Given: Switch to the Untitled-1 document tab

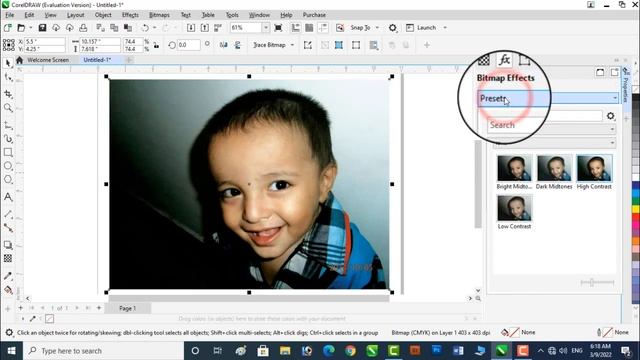Looking at the screenshot, I should click(97, 60).
